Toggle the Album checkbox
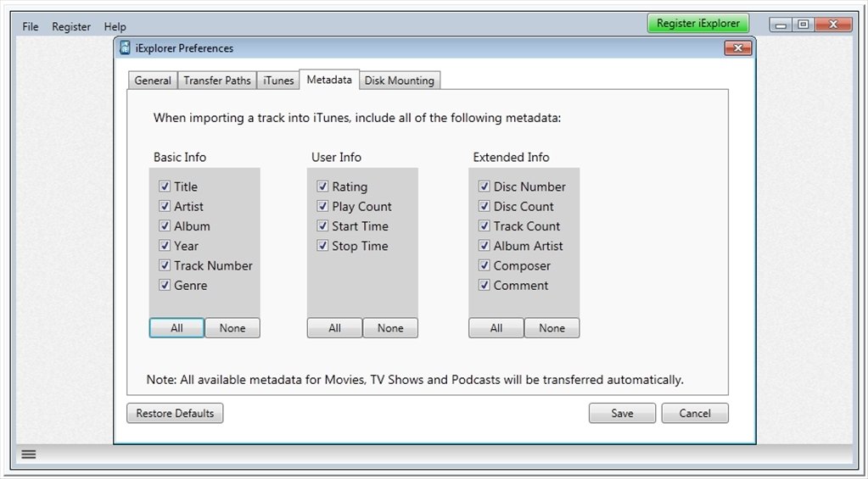 point(165,226)
